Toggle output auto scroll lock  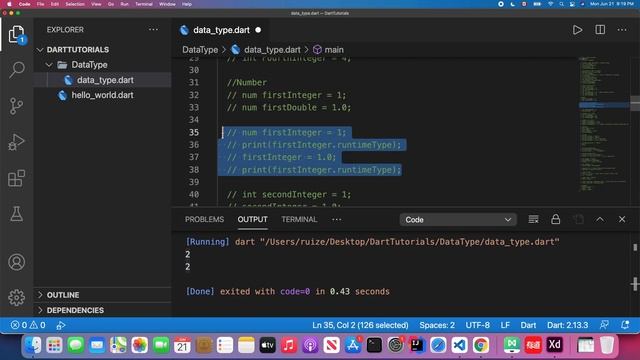pyautogui.click(x=556, y=220)
